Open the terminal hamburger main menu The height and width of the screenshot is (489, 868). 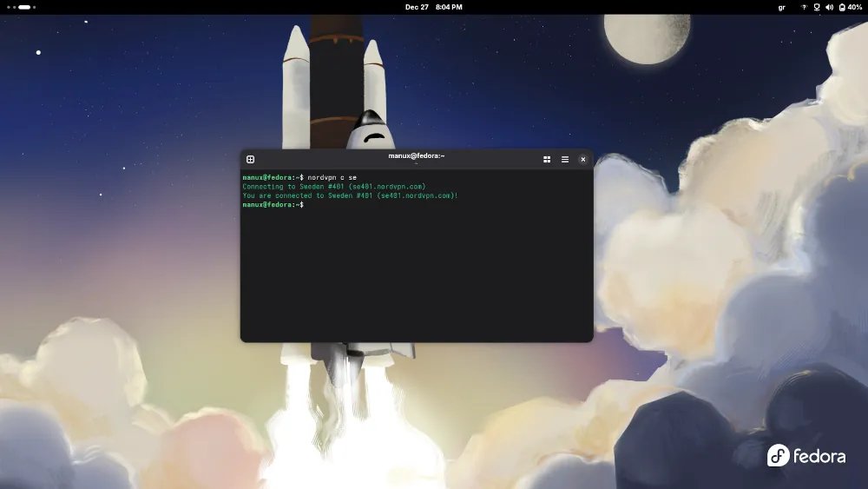[x=565, y=160]
